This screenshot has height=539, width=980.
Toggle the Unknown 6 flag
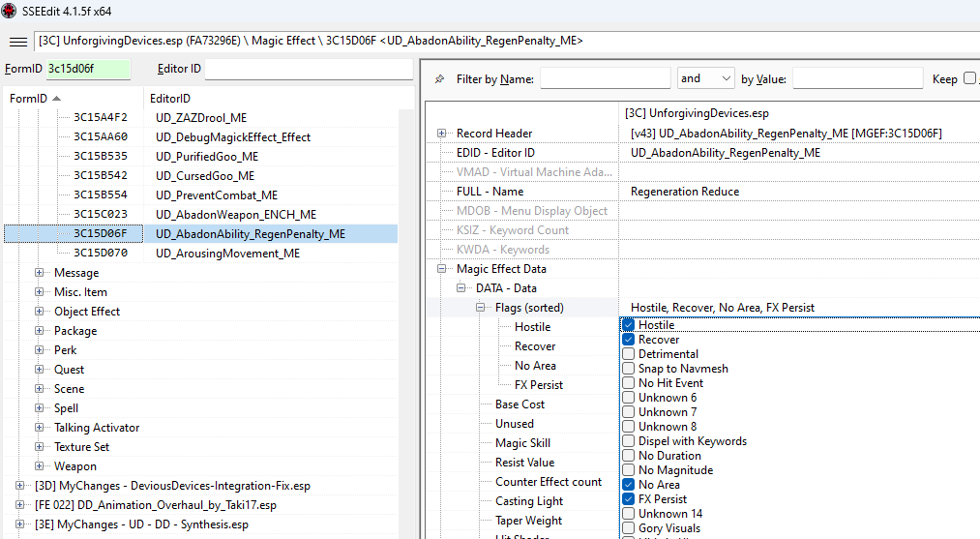(x=628, y=398)
